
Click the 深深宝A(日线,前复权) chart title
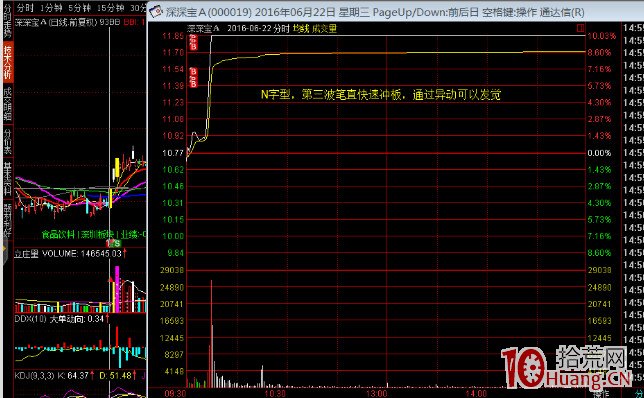click(56, 22)
